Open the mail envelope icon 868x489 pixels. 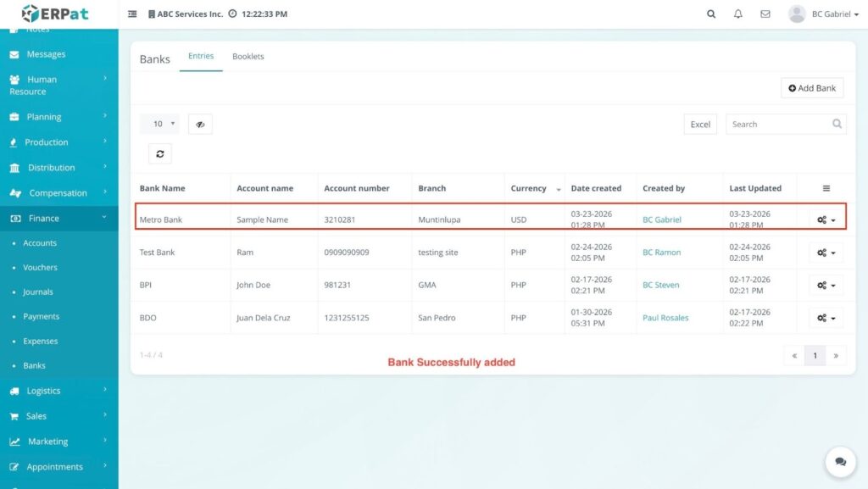(765, 14)
